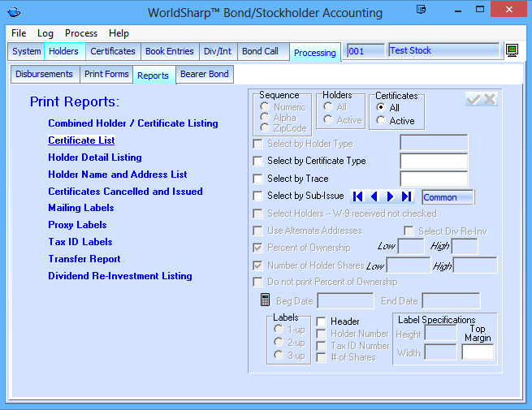
Task: Click the green checkmark accept icon
Action: pyautogui.click(x=473, y=99)
